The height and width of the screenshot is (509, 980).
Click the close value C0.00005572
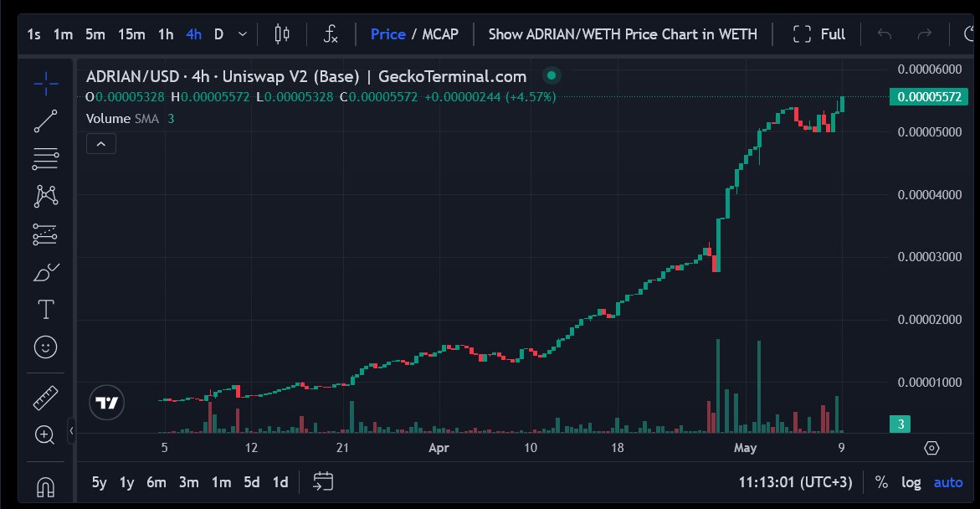click(x=379, y=97)
